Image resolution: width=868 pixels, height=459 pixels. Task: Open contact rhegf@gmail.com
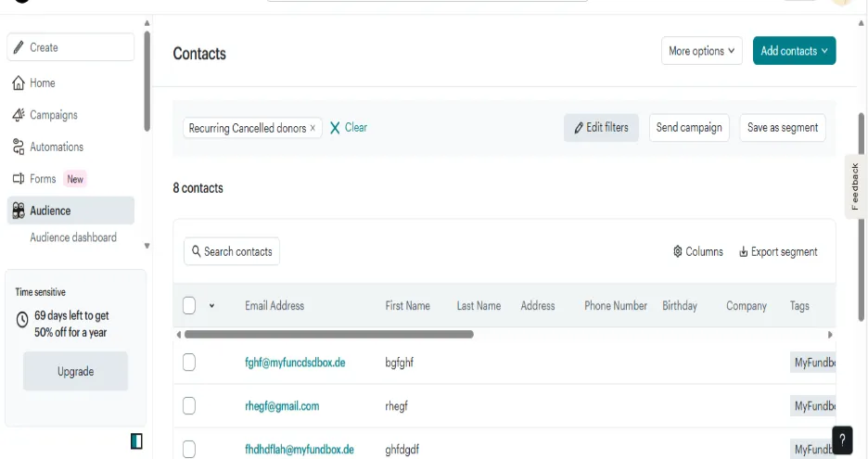282,406
